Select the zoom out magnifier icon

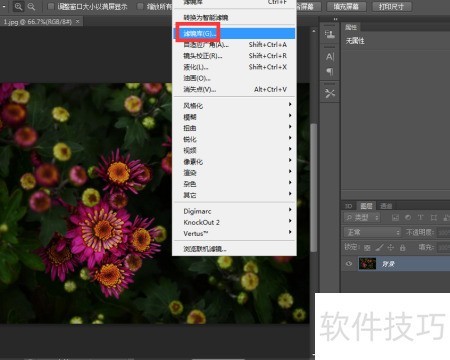click(31, 6)
